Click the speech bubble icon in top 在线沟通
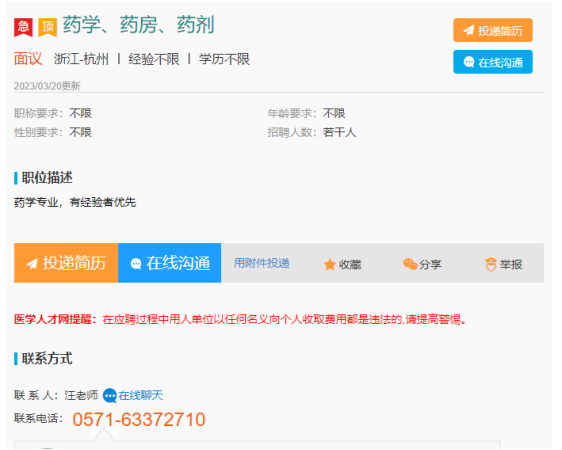Viewport: 562px width, 450px height. 469,62
